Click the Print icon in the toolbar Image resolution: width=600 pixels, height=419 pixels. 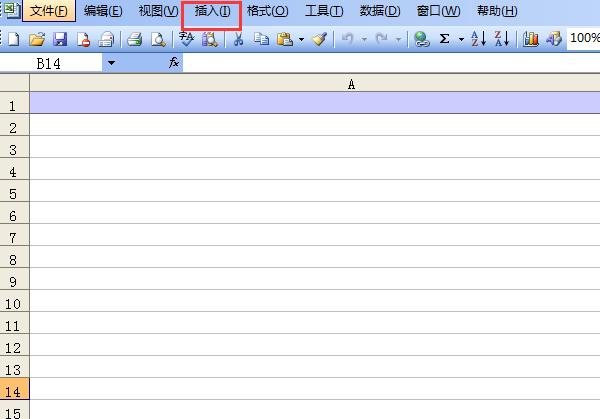[134, 39]
